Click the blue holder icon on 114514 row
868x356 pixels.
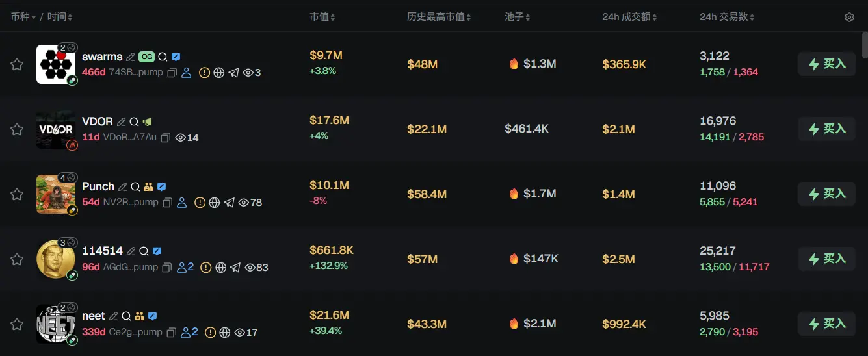tap(185, 268)
